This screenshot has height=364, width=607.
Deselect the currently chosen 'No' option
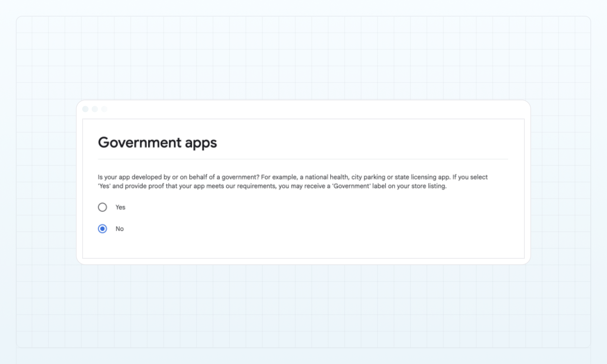(x=102, y=229)
